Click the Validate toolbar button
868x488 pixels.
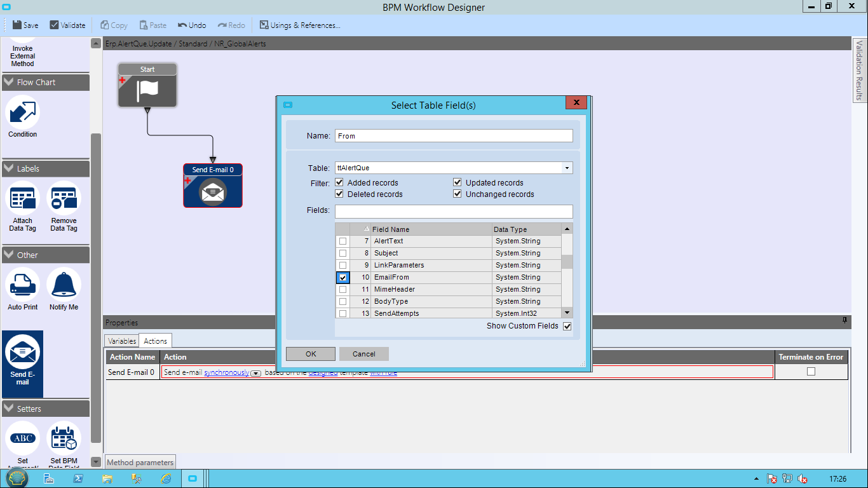67,25
